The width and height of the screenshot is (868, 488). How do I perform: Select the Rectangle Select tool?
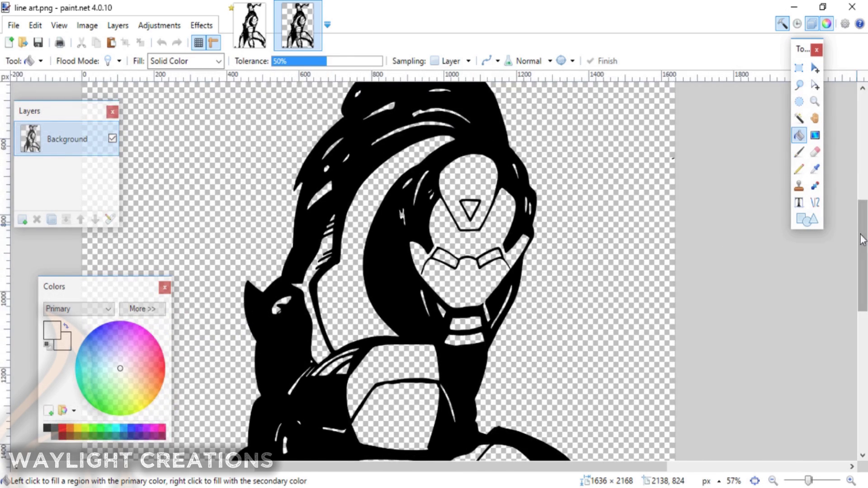point(799,68)
